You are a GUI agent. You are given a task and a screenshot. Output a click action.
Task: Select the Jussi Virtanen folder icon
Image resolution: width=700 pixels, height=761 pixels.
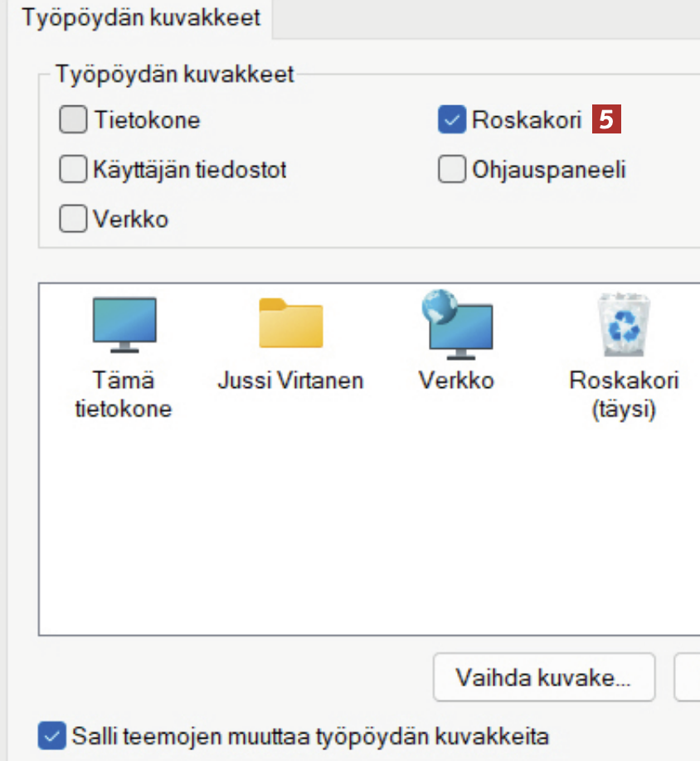[x=291, y=323]
